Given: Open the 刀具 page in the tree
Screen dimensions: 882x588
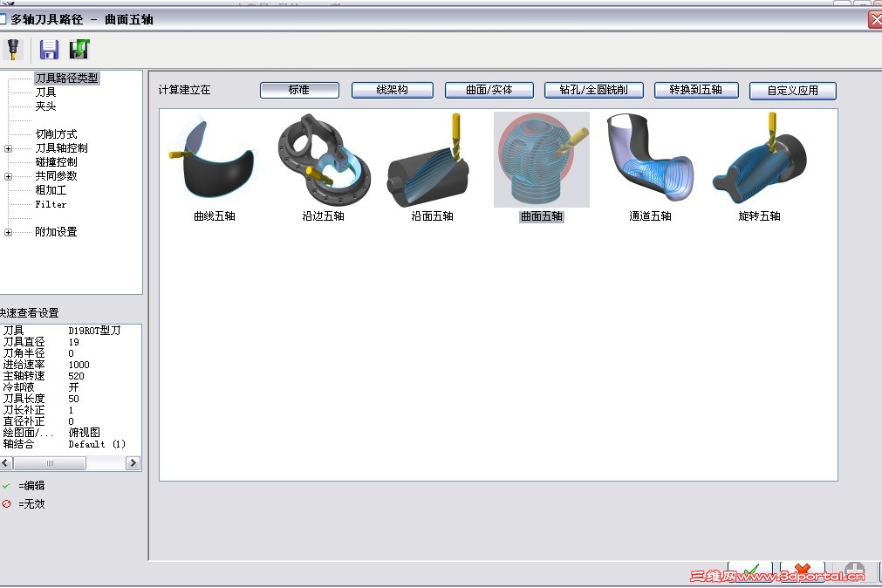Looking at the screenshot, I should click(x=45, y=92).
